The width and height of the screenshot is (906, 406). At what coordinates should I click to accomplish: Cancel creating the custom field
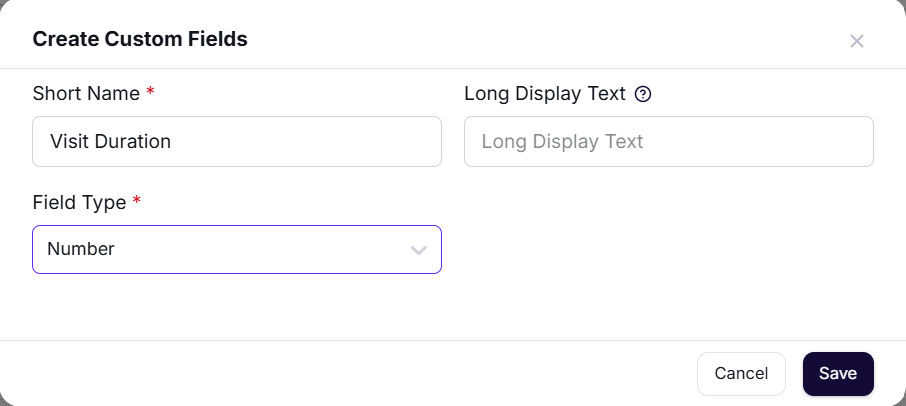[741, 374]
